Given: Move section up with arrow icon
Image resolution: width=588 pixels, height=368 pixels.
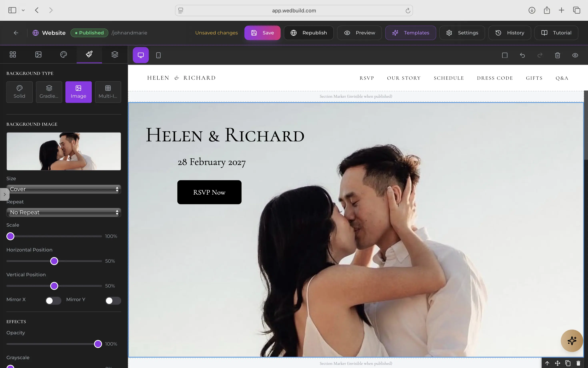Looking at the screenshot, I should pyautogui.click(x=547, y=363).
